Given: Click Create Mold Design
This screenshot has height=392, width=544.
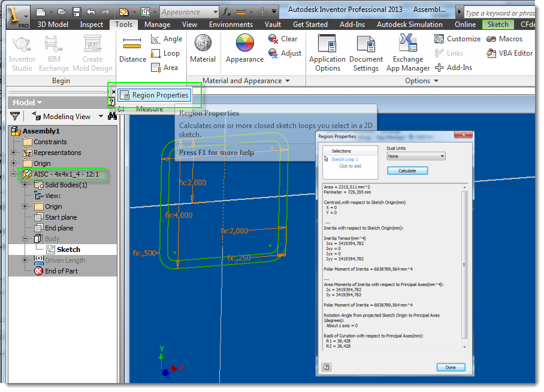Looking at the screenshot, I should (92, 53).
